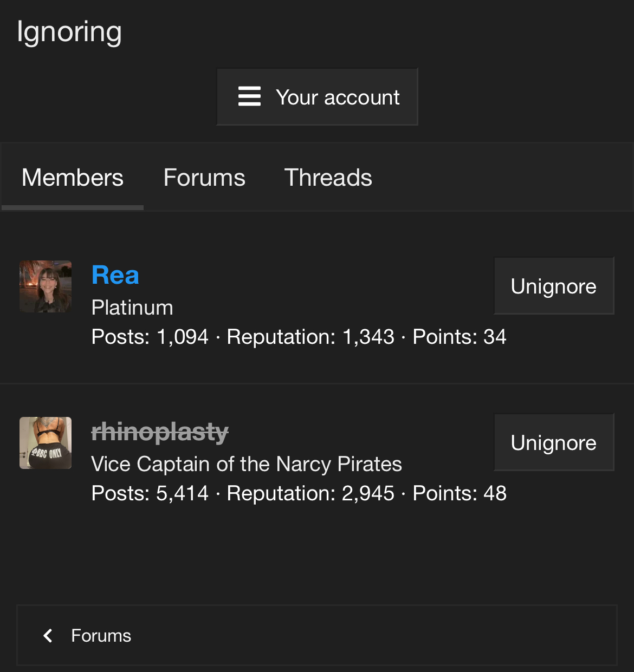This screenshot has height=672, width=634.
Task: Click Rea's Reputation: 1,343 value
Action: click(310, 337)
